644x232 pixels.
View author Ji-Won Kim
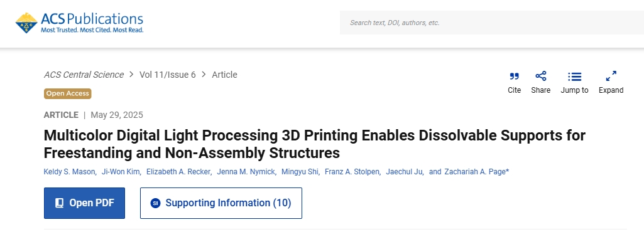[121, 172]
